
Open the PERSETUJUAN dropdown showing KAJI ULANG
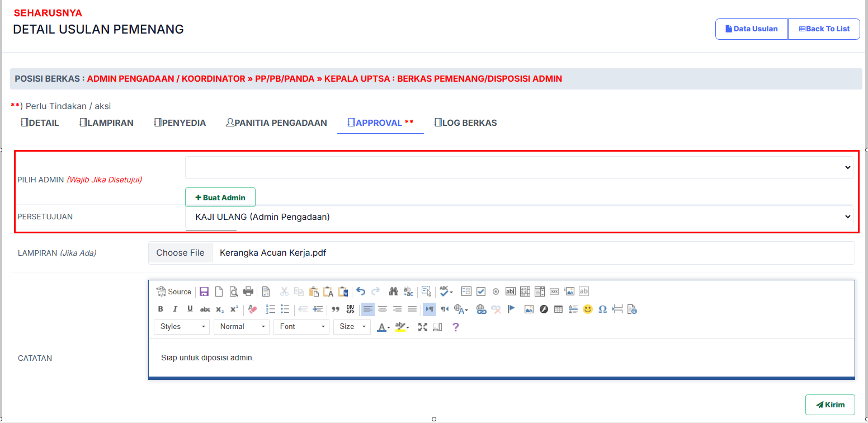pos(518,217)
